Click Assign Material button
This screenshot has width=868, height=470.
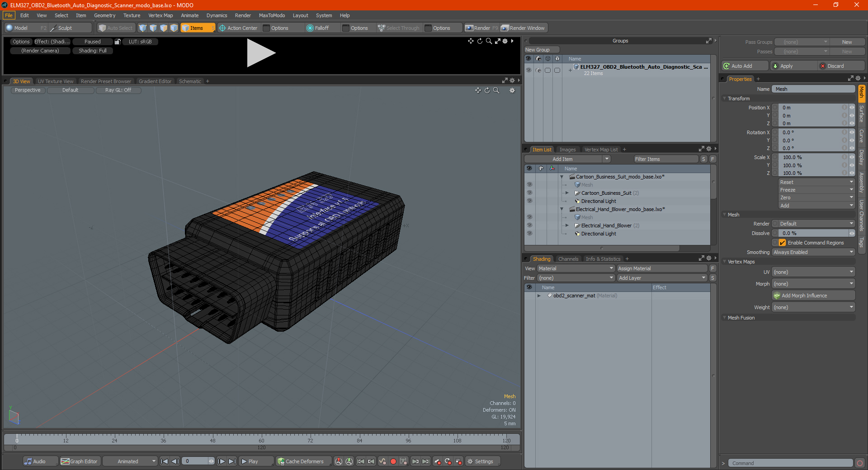662,268
